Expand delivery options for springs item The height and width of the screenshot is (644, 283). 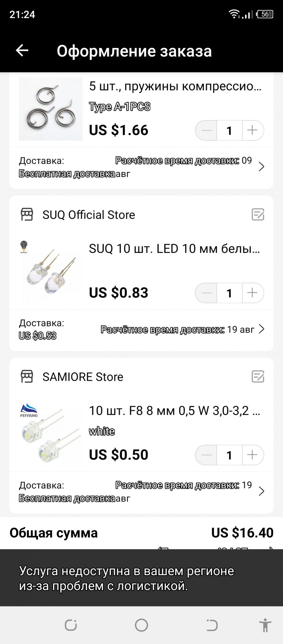(x=261, y=167)
